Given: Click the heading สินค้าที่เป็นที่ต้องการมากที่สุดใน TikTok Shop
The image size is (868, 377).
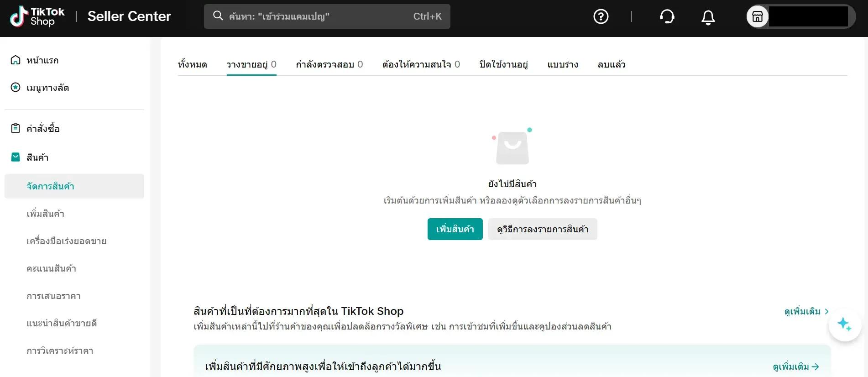Looking at the screenshot, I should pyautogui.click(x=298, y=311).
